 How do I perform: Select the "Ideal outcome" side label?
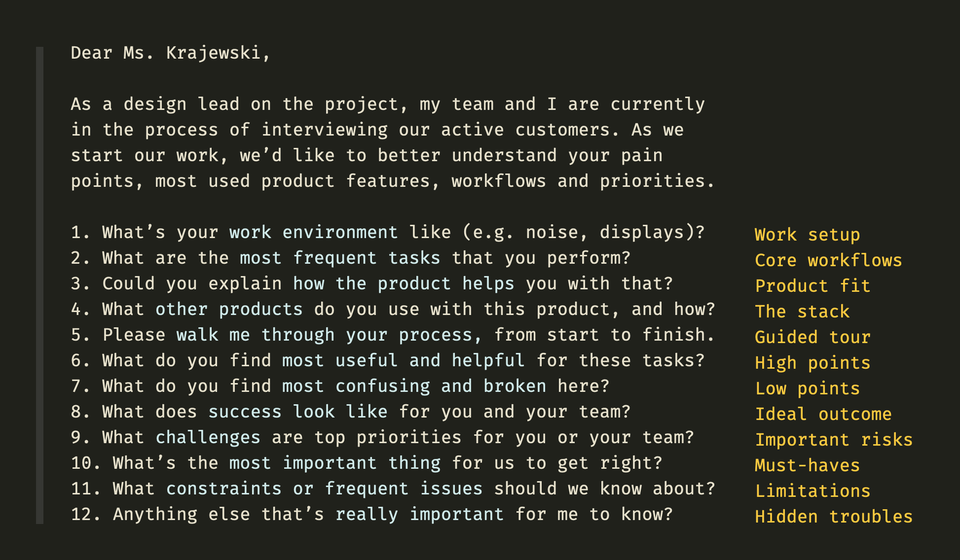tap(823, 414)
